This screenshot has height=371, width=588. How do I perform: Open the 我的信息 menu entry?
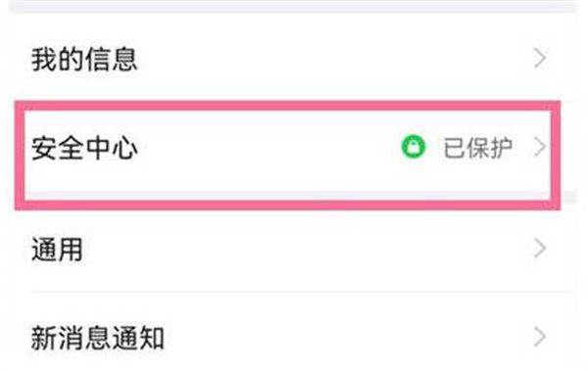click(292, 59)
